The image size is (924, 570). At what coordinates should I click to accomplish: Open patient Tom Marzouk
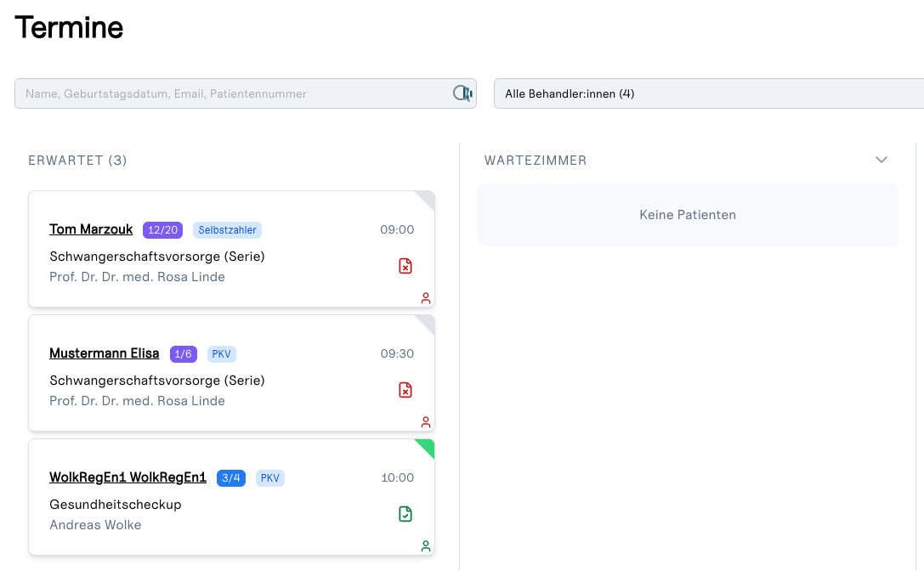click(x=91, y=229)
